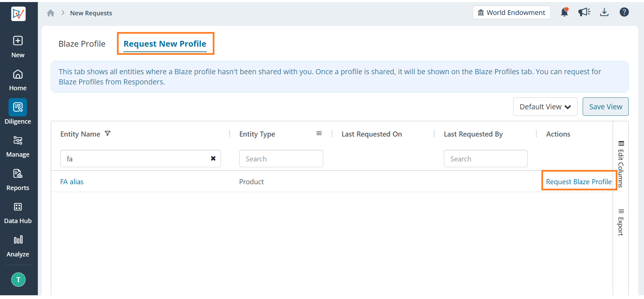This screenshot has width=644, height=299.
Task: Open the Data Hub section
Action: click(18, 213)
